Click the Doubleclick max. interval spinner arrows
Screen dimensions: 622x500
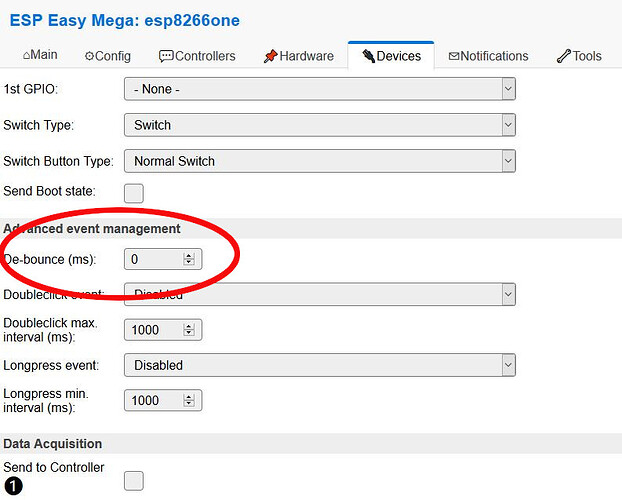pyautogui.click(x=189, y=329)
